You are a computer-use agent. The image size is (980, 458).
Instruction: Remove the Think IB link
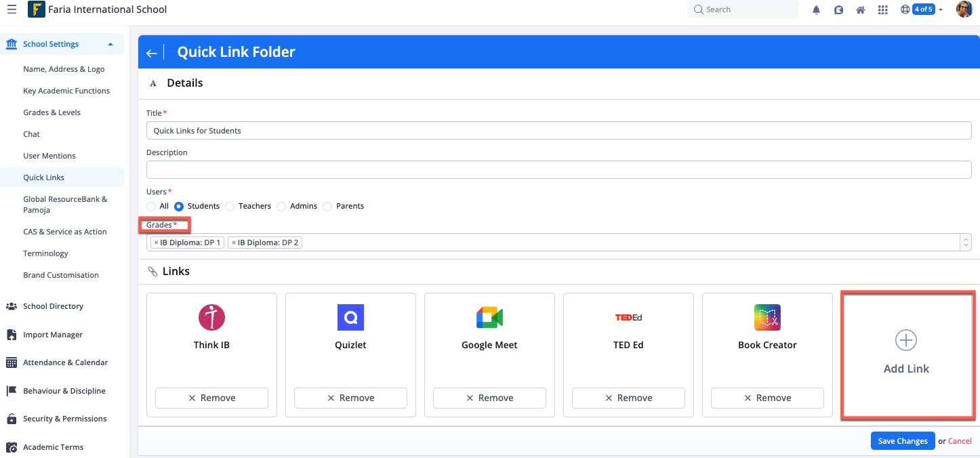(x=211, y=398)
